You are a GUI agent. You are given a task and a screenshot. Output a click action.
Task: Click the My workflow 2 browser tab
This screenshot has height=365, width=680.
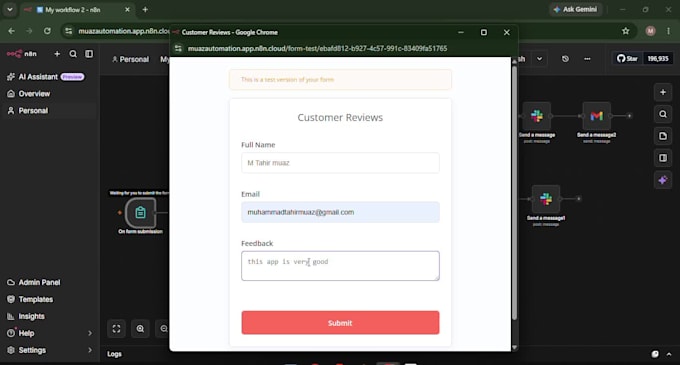pos(78,10)
